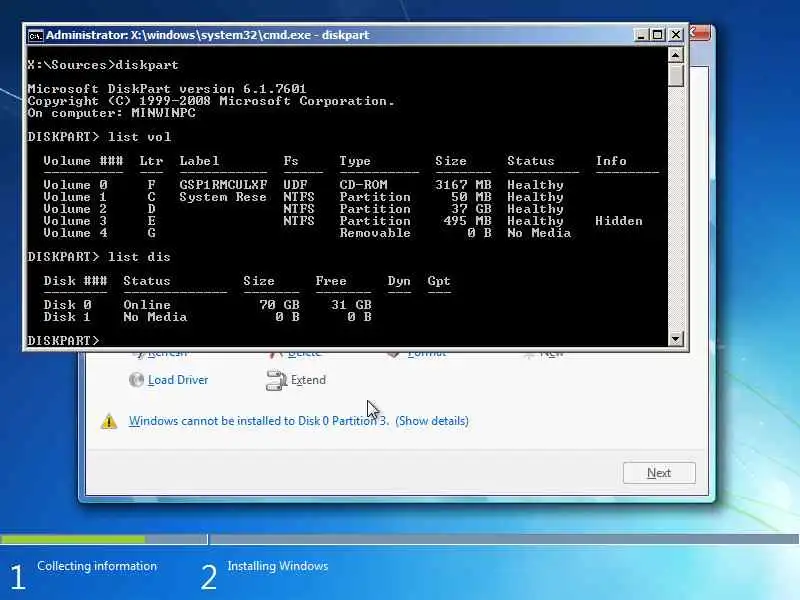
Task: Click the Load Driver disc icon
Action: point(136,380)
